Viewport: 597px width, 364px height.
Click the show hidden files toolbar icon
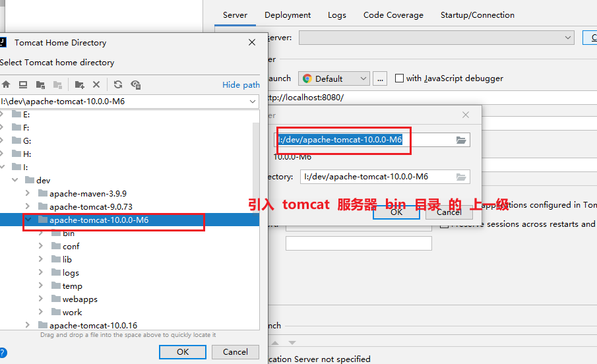tap(135, 84)
